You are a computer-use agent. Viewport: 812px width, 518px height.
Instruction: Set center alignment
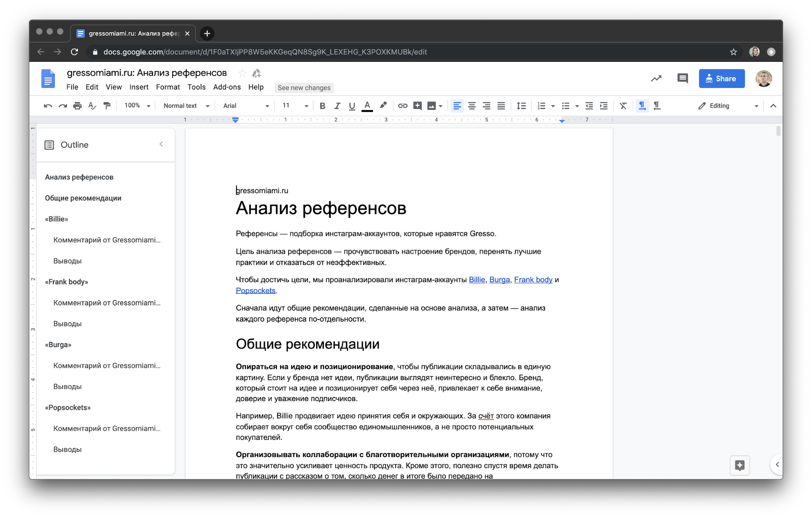472,106
